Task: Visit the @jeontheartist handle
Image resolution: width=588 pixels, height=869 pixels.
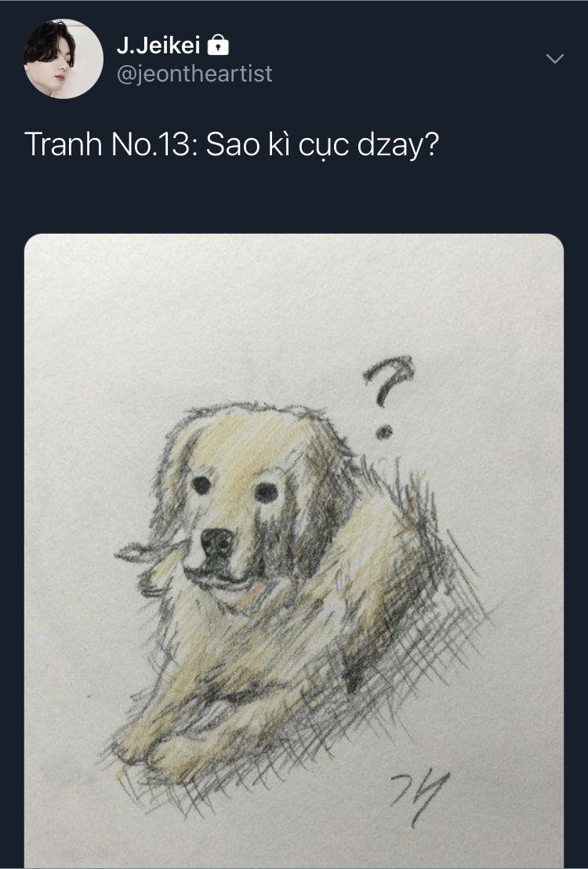Action: point(194,74)
